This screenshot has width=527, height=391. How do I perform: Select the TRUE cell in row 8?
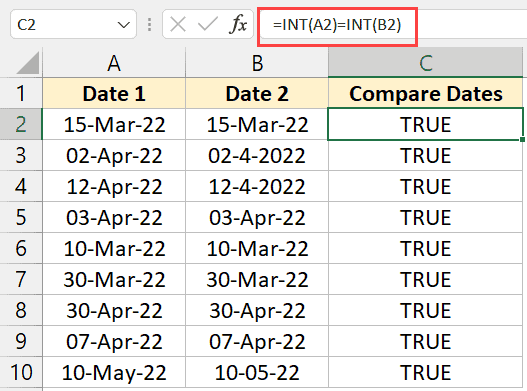coord(425,310)
